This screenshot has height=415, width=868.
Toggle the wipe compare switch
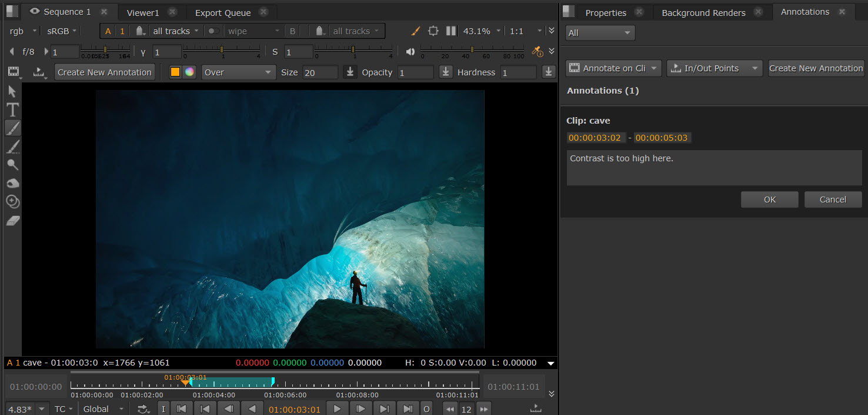(x=214, y=31)
